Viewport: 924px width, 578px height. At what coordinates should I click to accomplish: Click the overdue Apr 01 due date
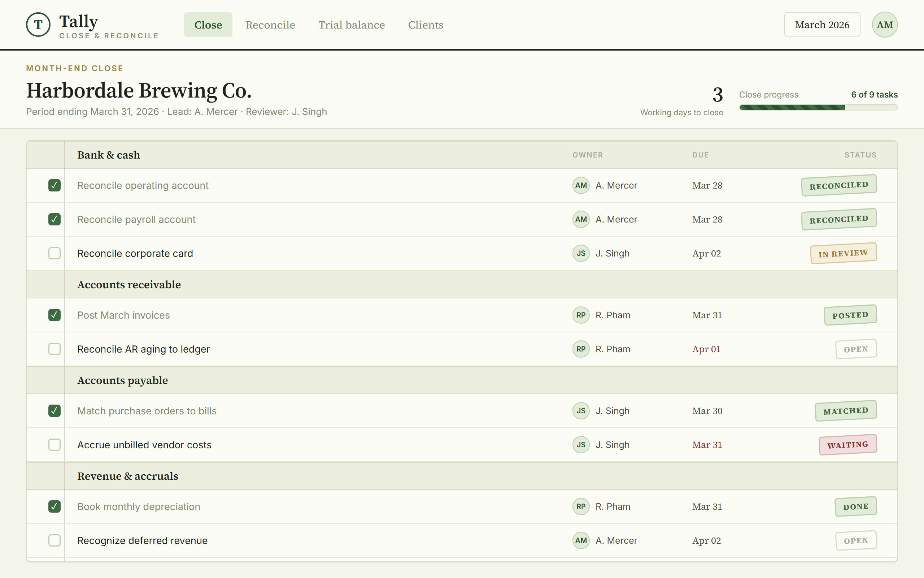point(706,349)
